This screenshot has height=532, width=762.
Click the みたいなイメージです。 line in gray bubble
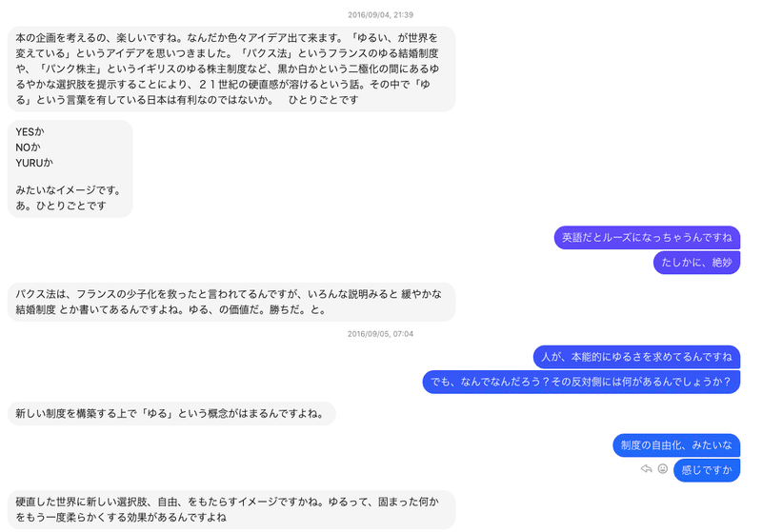(x=69, y=190)
